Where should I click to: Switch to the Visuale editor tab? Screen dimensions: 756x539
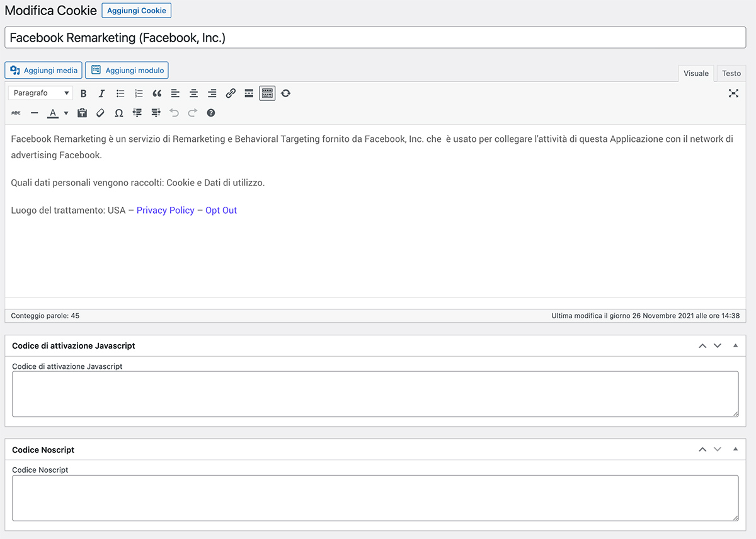pyautogui.click(x=696, y=73)
